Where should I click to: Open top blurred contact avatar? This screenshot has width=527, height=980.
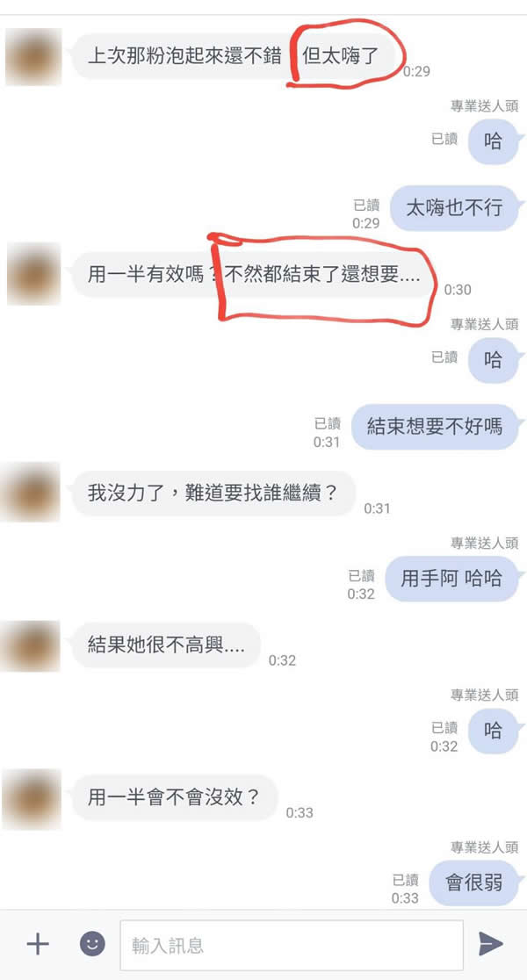coord(33,57)
